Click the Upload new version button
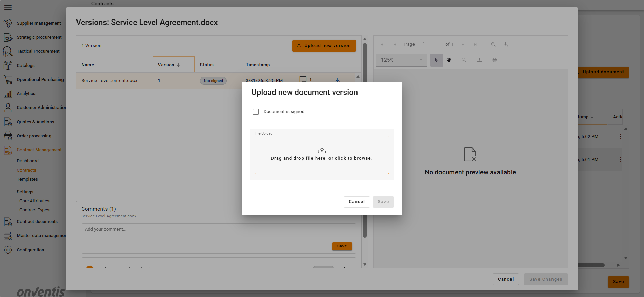This screenshot has width=644, height=297. tap(324, 46)
